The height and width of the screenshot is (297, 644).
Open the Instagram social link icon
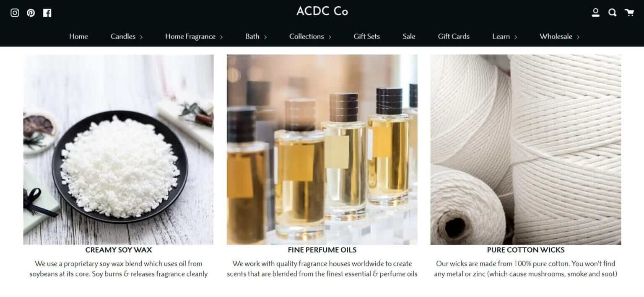point(15,13)
